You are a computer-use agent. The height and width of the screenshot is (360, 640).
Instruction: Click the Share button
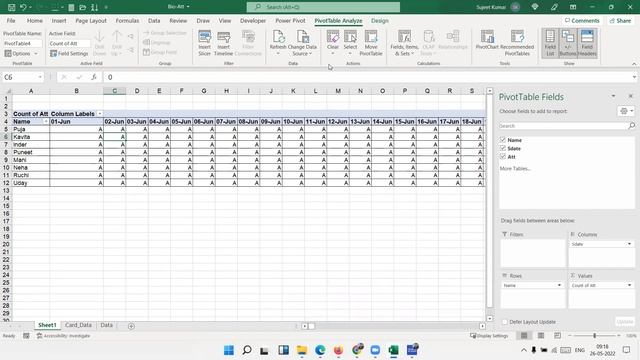(620, 20)
